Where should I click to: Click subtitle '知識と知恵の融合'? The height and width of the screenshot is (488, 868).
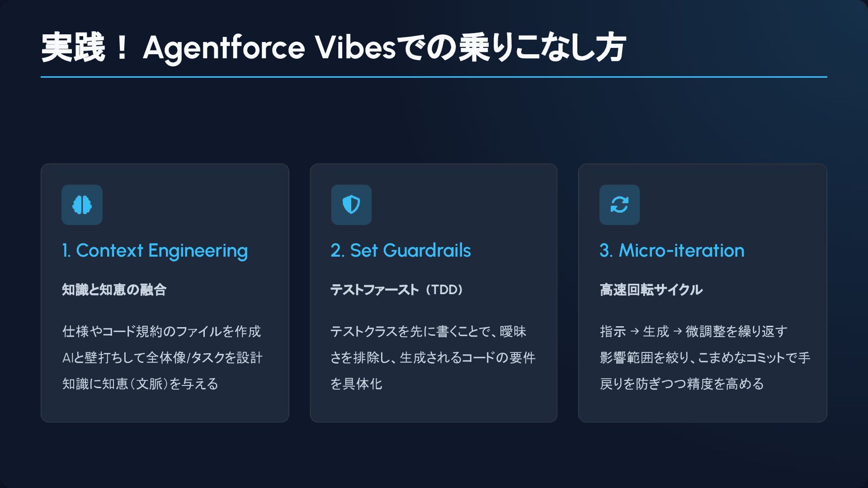(x=114, y=290)
